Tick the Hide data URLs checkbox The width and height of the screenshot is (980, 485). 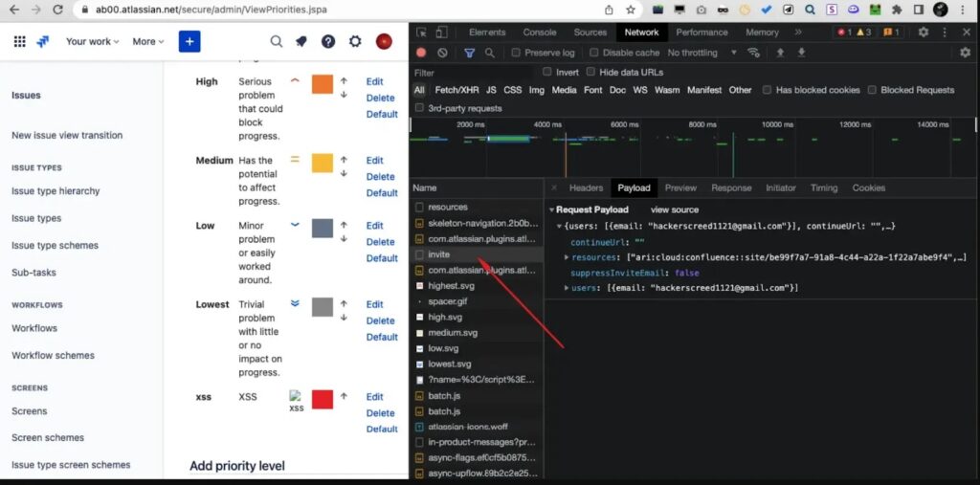coord(591,72)
